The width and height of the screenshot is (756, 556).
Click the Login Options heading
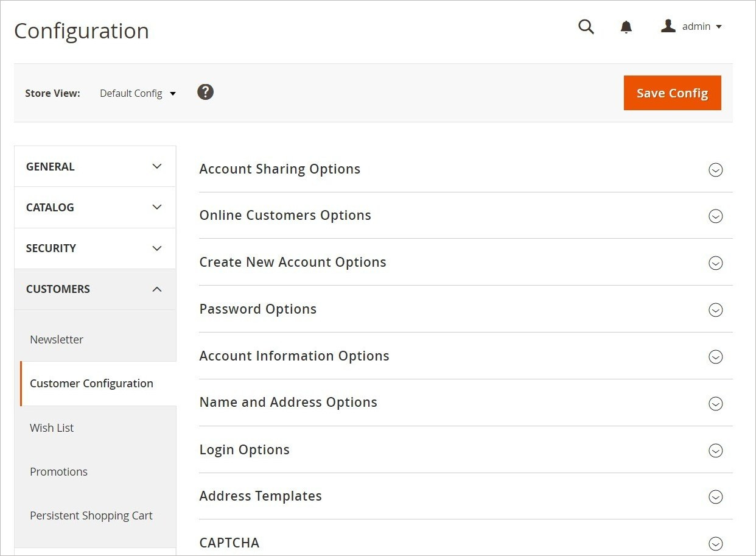click(x=245, y=449)
